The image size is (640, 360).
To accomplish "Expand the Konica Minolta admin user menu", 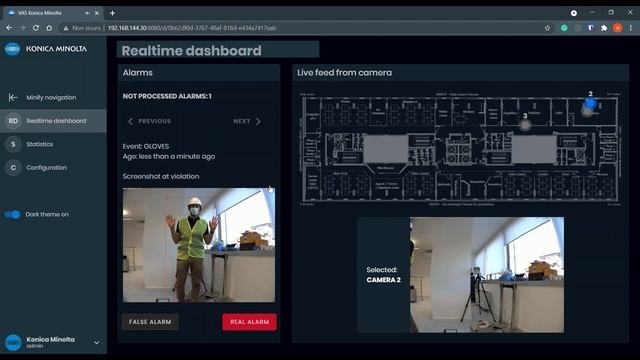I will [x=97, y=343].
